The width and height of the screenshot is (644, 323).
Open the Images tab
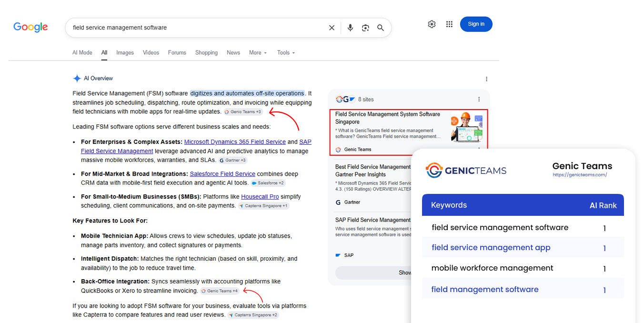click(x=125, y=53)
